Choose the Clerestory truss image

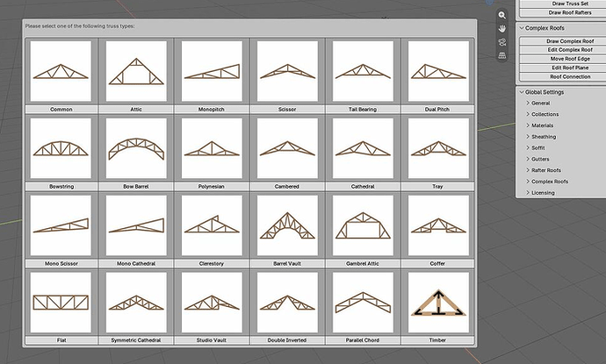point(212,225)
